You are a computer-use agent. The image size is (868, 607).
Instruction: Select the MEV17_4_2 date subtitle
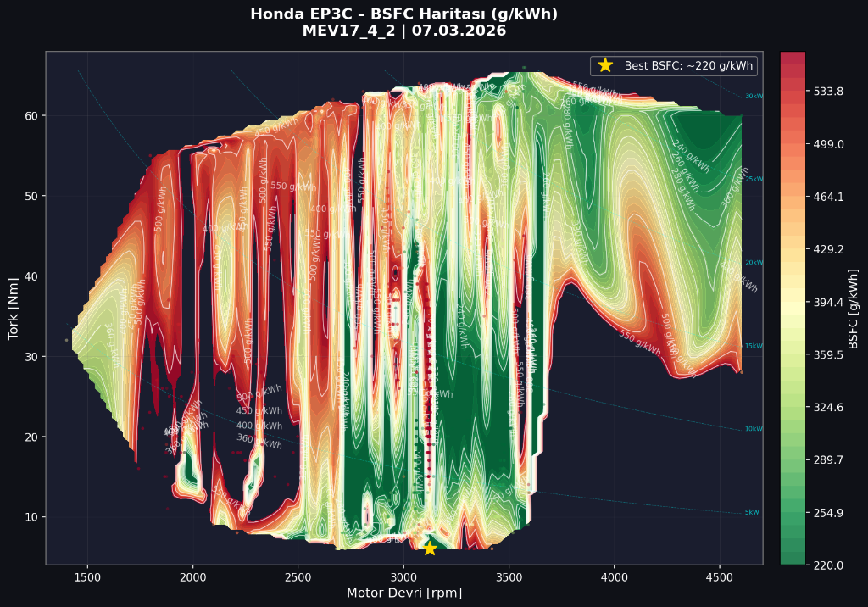click(x=403, y=31)
